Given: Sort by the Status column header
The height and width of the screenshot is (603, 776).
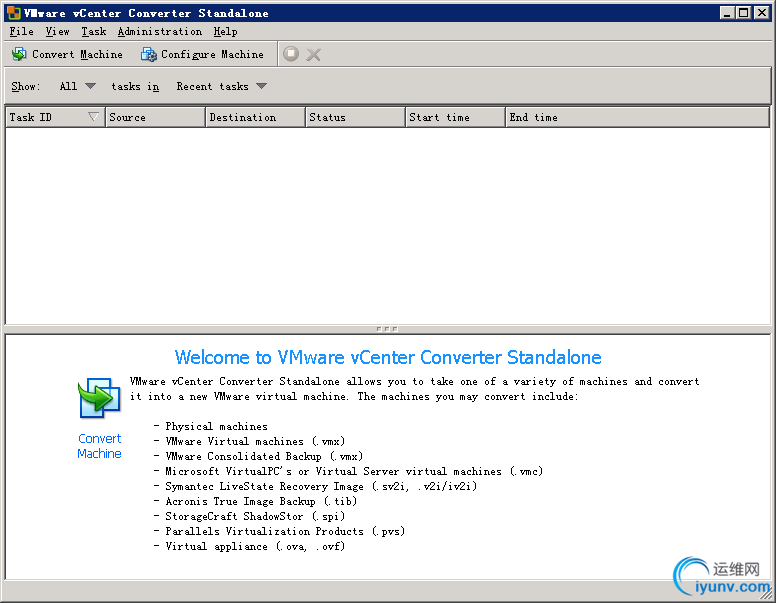Looking at the screenshot, I should [x=355, y=117].
